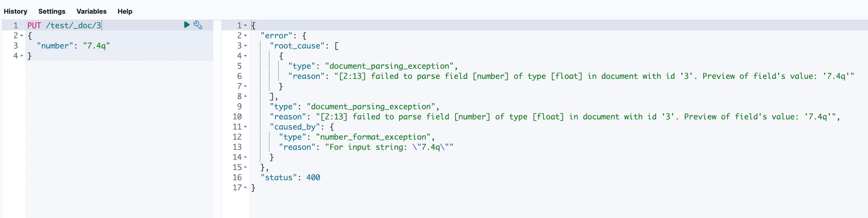868x218 pixels.
Task: Click the closing fold arrow at response line 8
Action: (245, 96)
